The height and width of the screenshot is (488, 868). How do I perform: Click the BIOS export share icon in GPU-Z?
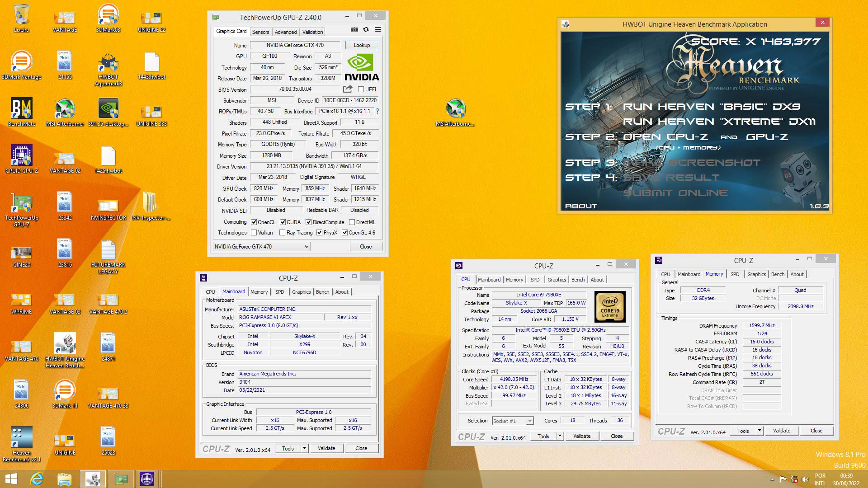[x=348, y=89]
